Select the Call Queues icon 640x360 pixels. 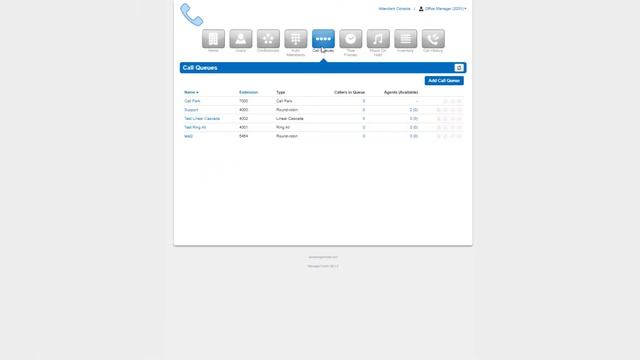pos(323,39)
